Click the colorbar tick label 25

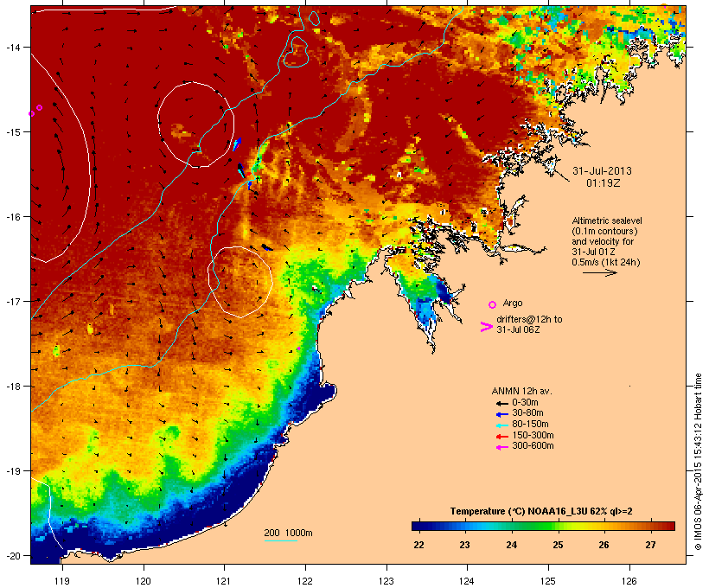[x=558, y=545]
